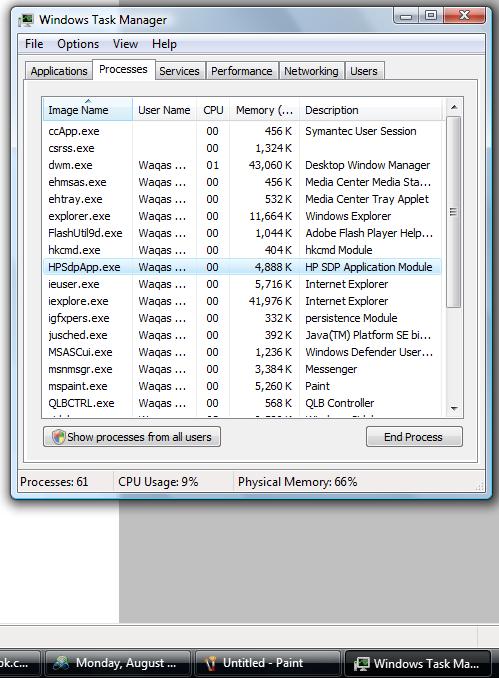Sort processes by CPU column
The width and height of the screenshot is (499, 678).
tap(213, 110)
